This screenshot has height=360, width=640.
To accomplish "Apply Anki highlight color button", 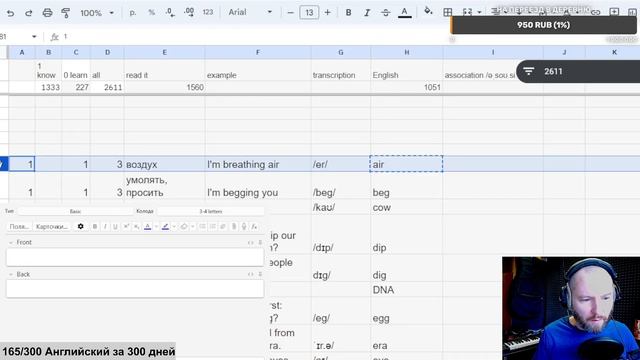I will click(x=165, y=227).
